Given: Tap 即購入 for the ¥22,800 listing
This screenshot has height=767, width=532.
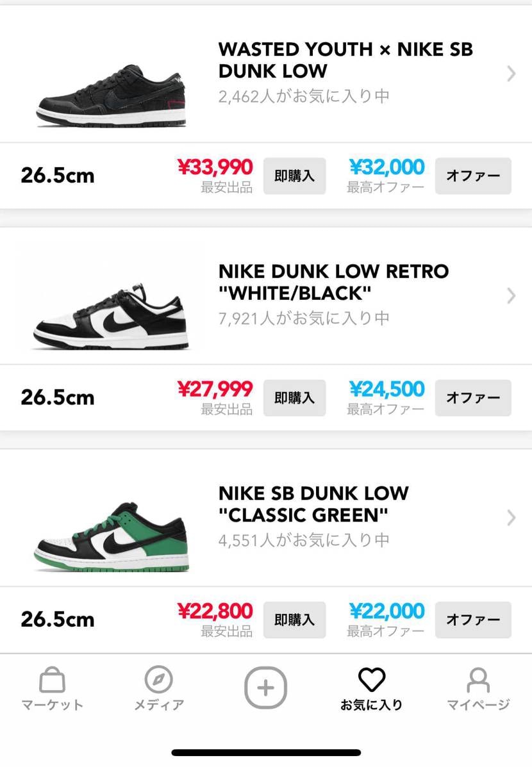Looking at the screenshot, I should click(x=294, y=620).
